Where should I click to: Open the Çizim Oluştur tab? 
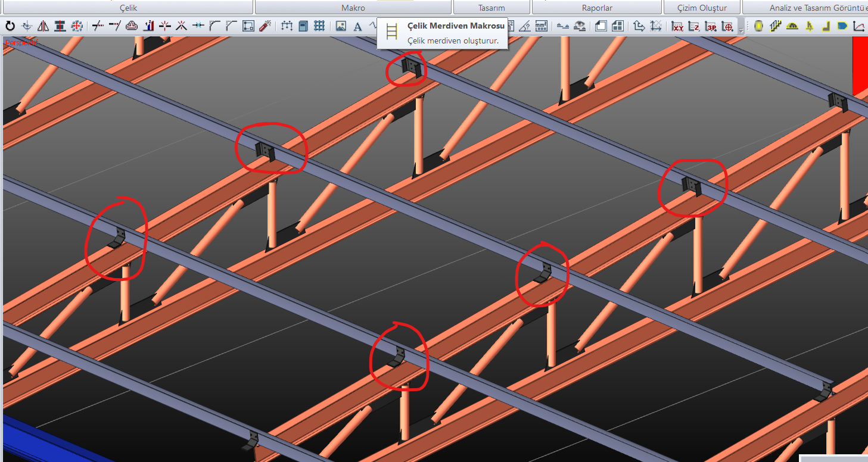pyautogui.click(x=702, y=8)
